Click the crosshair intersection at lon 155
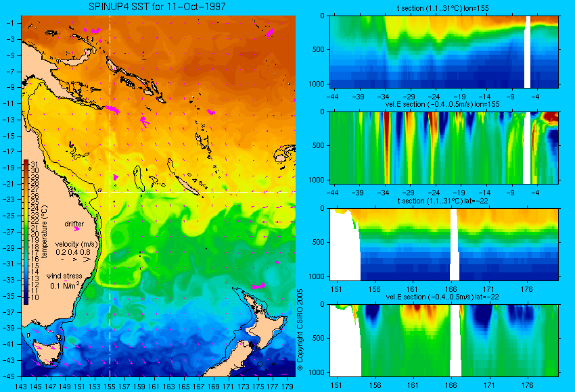 click(x=110, y=192)
